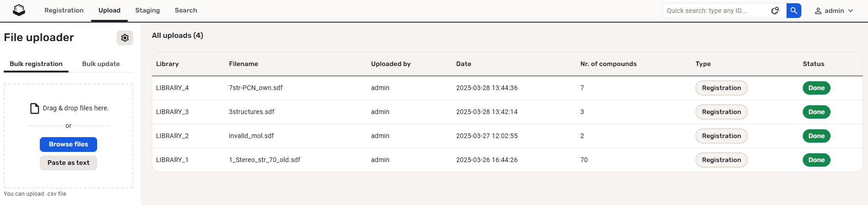Click the app logo icon
The image size is (868, 205).
pyautogui.click(x=19, y=10)
